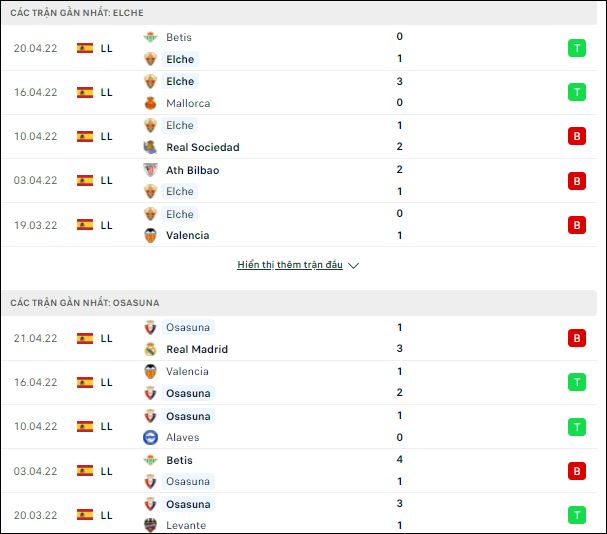Click the red B badge for Osasuna vs Real Madrid
This screenshot has width=607, height=534.
click(577, 338)
